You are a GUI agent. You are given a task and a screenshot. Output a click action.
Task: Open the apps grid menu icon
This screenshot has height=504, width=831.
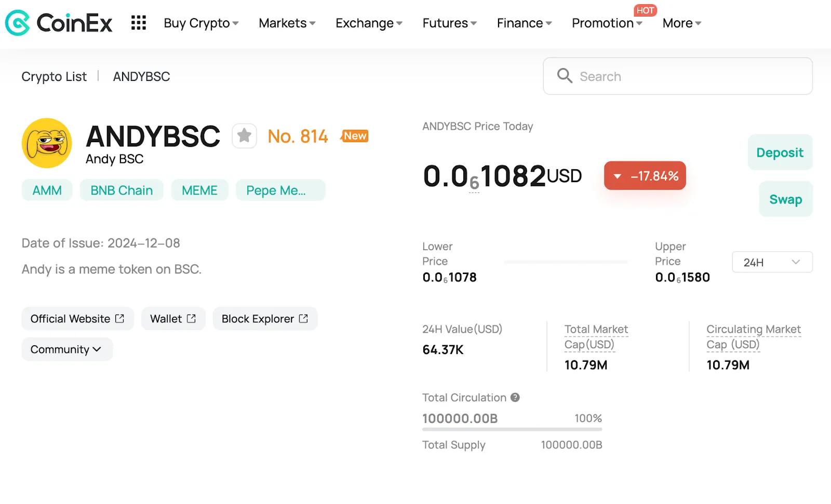coord(139,23)
